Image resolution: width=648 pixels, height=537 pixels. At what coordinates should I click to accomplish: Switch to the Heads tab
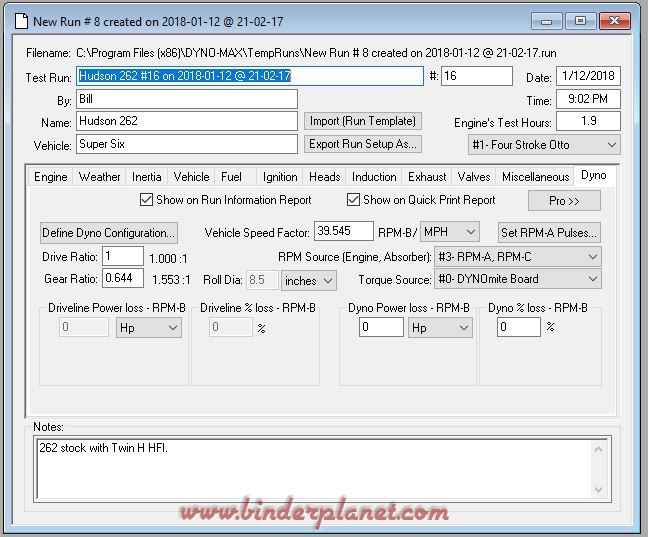[x=325, y=177]
